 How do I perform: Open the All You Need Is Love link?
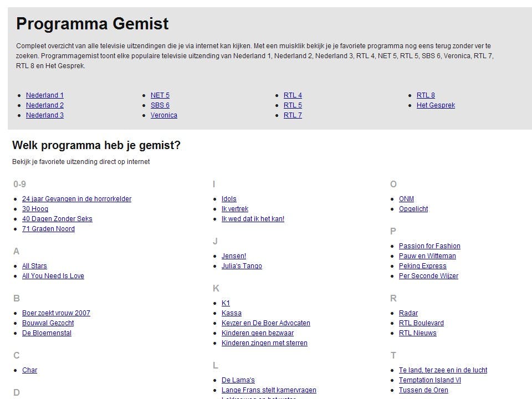coord(53,276)
